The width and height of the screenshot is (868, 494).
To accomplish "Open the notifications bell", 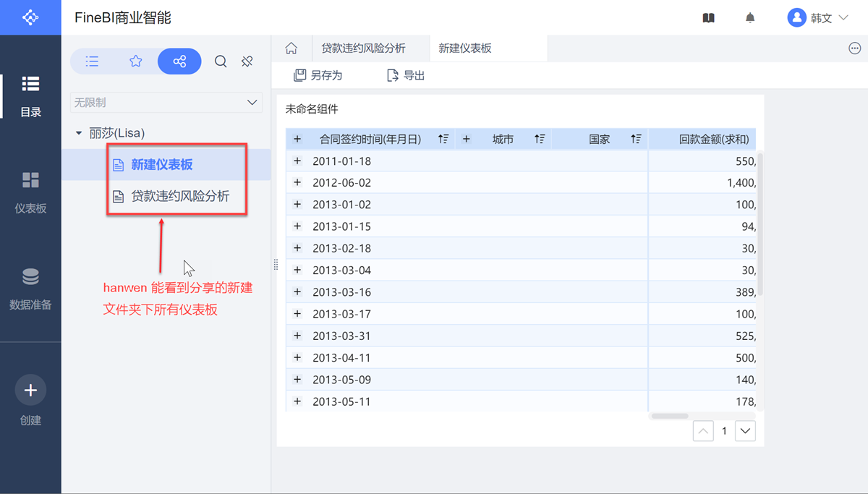I will tap(750, 18).
